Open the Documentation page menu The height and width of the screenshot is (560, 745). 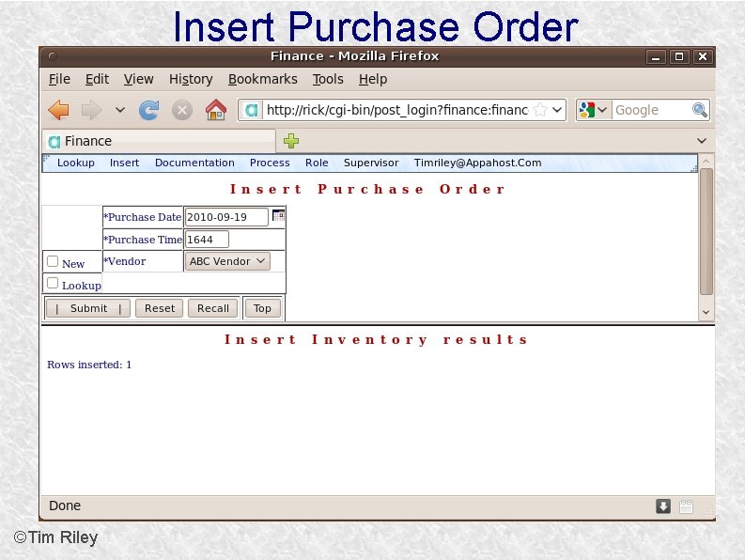tap(194, 163)
